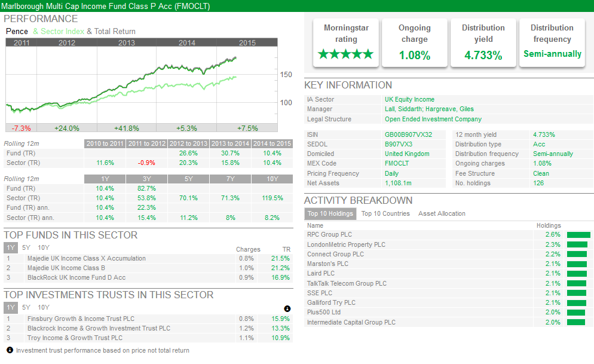Toggle the Sector Index chart series
594x364 pixels.
[59, 32]
